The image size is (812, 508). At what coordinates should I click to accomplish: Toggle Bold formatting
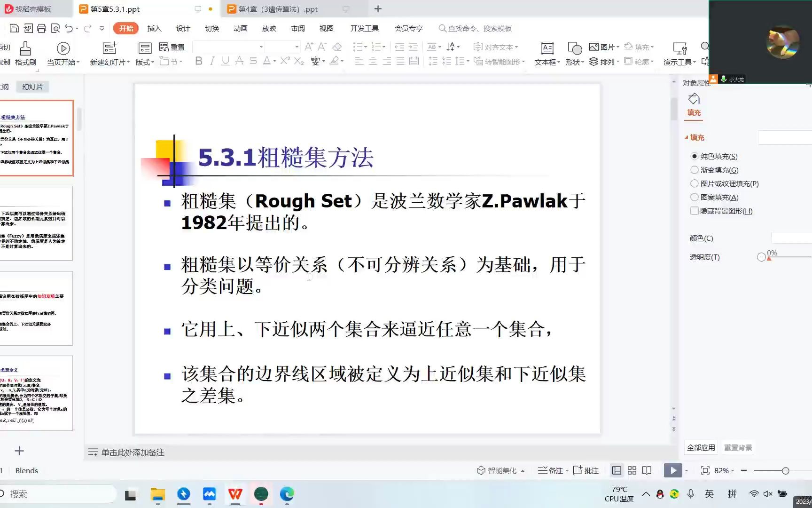[199, 61]
